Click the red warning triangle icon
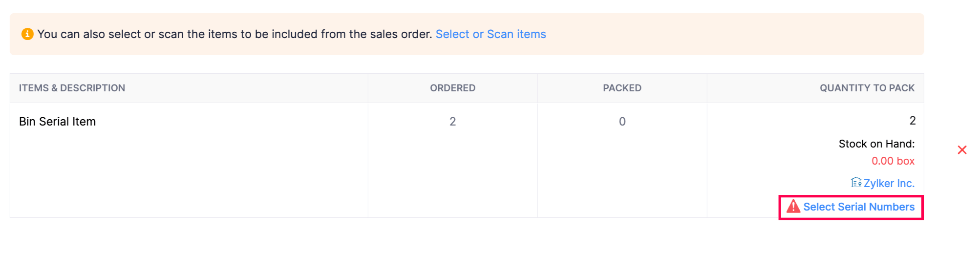 click(793, 207)
